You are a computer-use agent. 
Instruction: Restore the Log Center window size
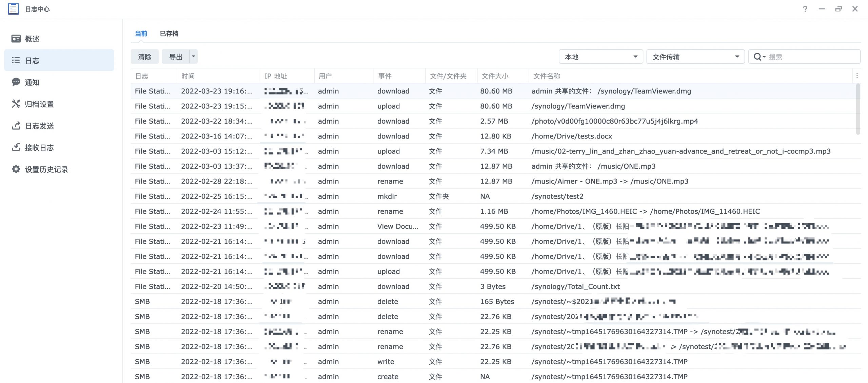point(838,9)
